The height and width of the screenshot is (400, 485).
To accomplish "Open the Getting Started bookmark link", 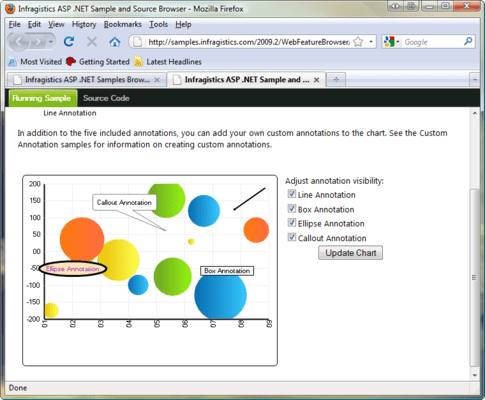I will (x=98, y=62).
